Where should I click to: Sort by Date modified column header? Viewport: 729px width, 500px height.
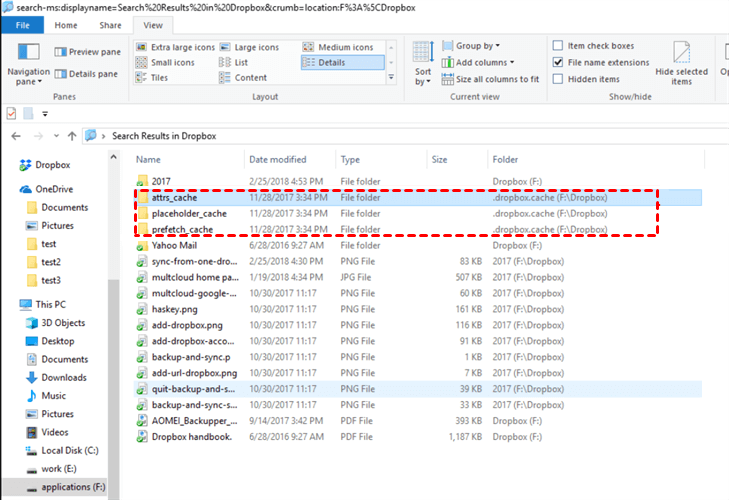[x=290, y=160]
